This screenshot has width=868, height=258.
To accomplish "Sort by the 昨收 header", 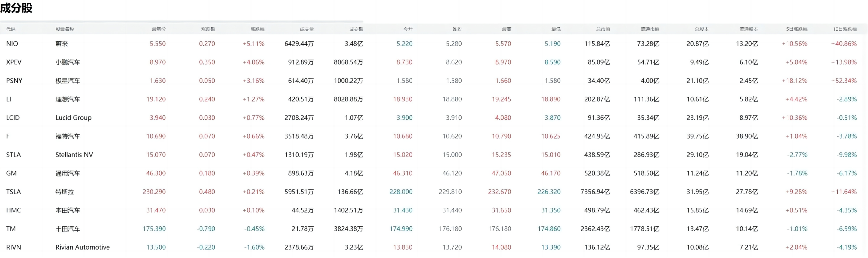I will tap(457, 29).
